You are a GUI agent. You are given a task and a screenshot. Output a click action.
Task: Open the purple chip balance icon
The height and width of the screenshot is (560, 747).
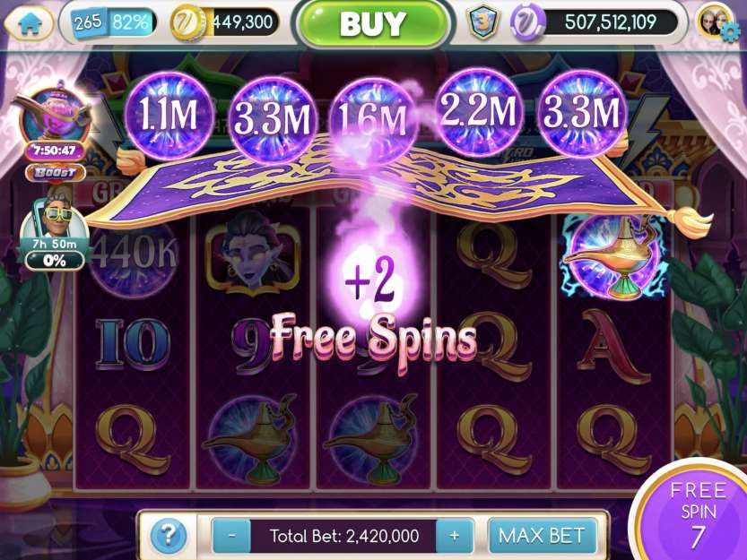point(527,22)
